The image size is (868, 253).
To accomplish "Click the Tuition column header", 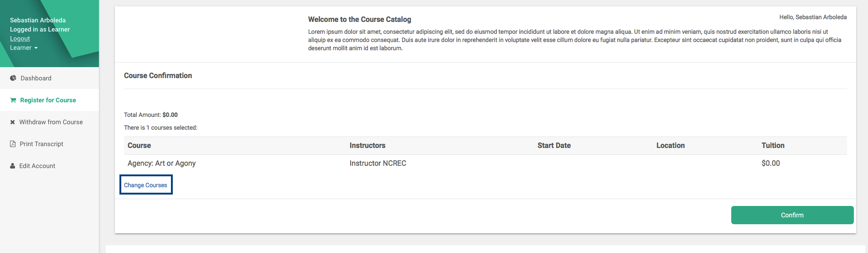I will click(x=773, y=145).
